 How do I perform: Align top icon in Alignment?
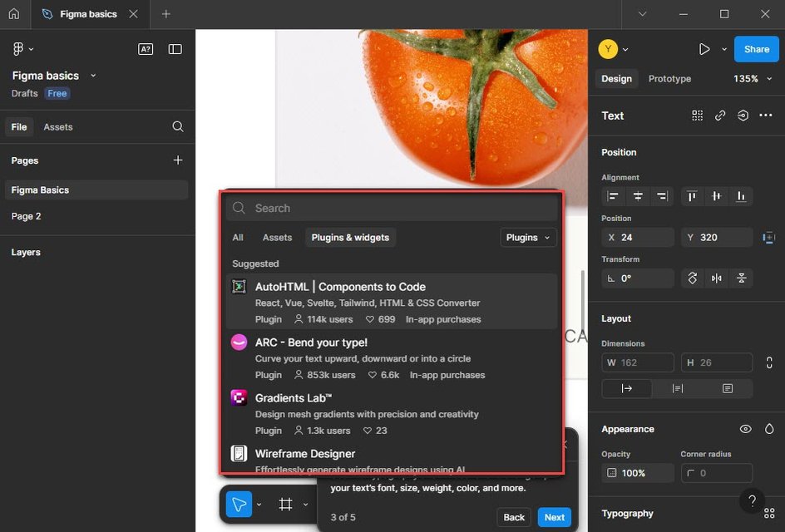(x=692, y=196)
